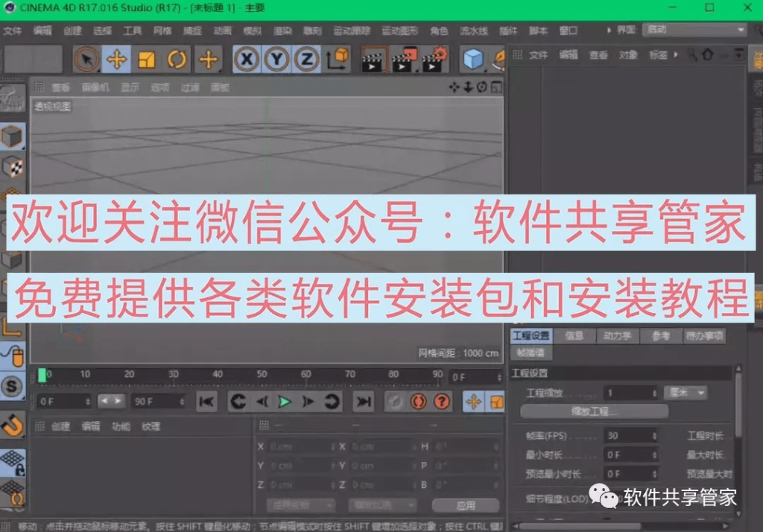This screenshot has height=532, width=763.
Task: Select the spline pen tool icon
Action: (x=498, y=60)
